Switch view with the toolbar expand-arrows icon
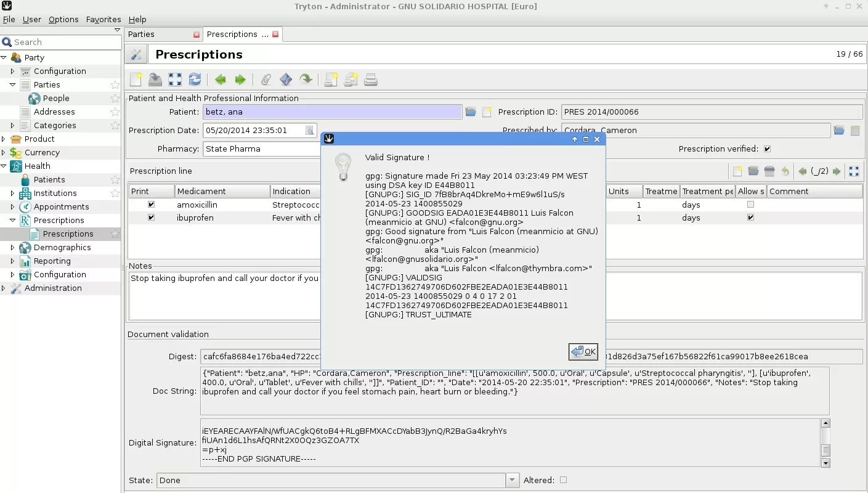The image size is (868, 493). coord(175,79)
